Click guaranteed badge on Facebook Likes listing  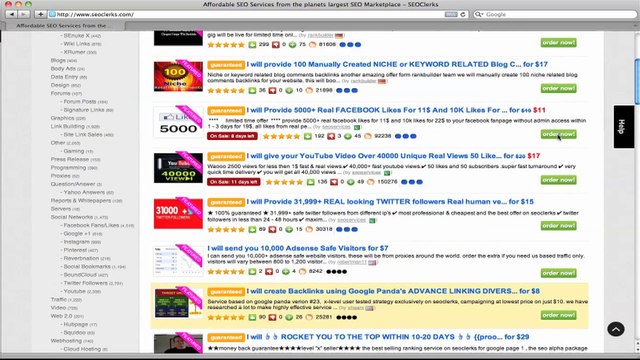coord(226,111)
